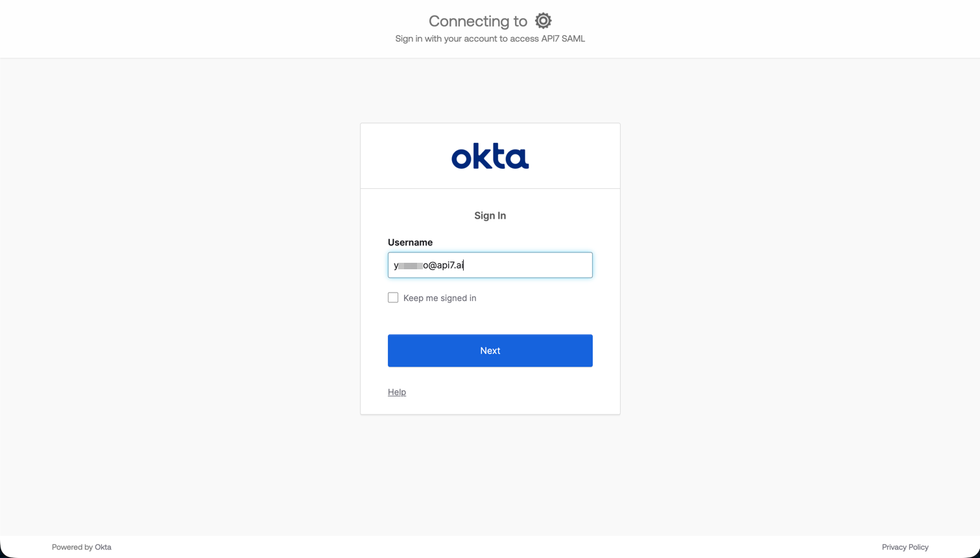
Task: Click the typed email ending in @api7.ai
Action: tap(428, 265)
